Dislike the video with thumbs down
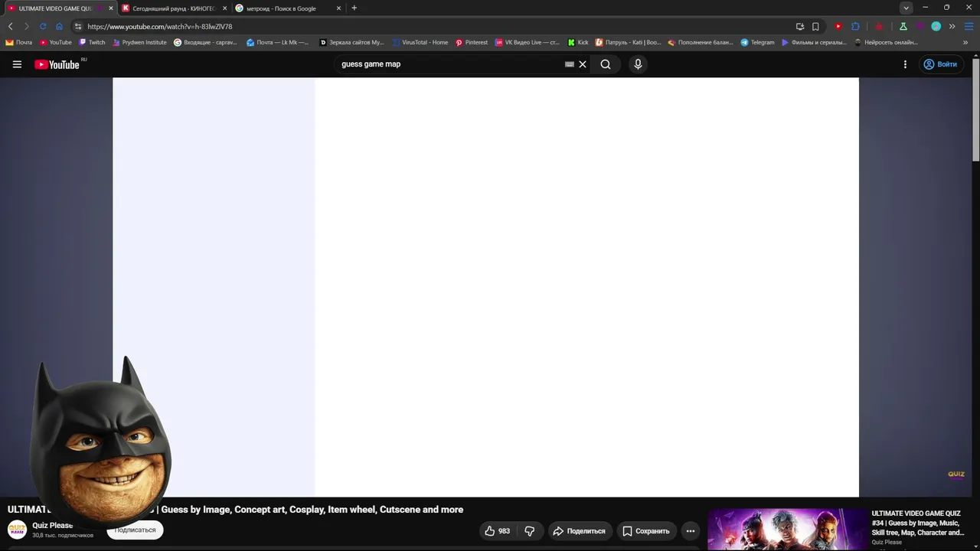980x551 pixels. coord(529,531)
